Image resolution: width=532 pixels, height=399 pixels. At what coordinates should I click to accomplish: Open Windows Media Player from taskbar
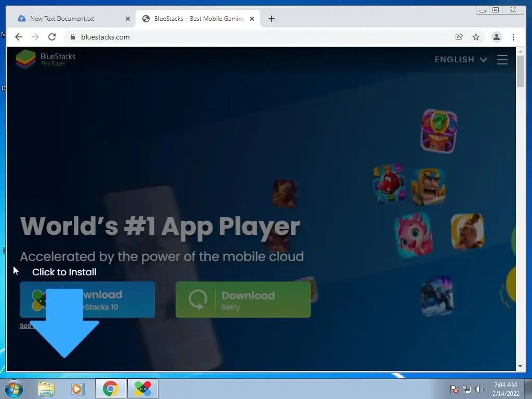click(78, 389)
